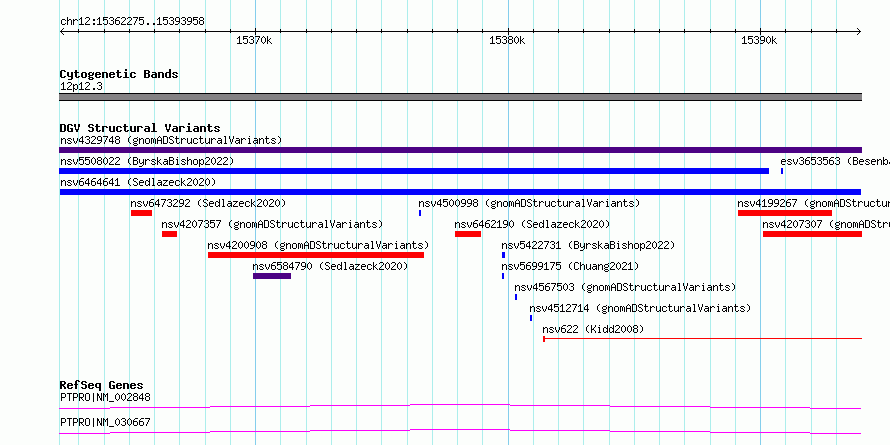
Task: Click the nsv6462190 red variant bar
Action: coord(468,234)
